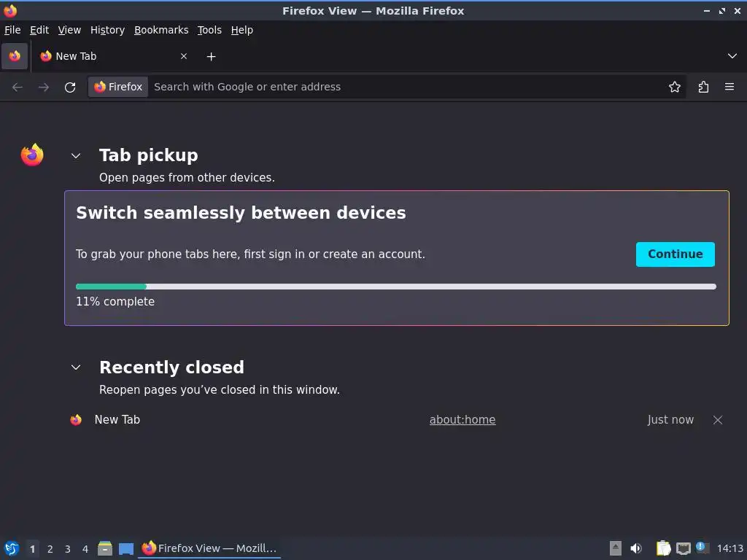Collapse the Recently closed section
747x560 pixels.
point(76,367)
